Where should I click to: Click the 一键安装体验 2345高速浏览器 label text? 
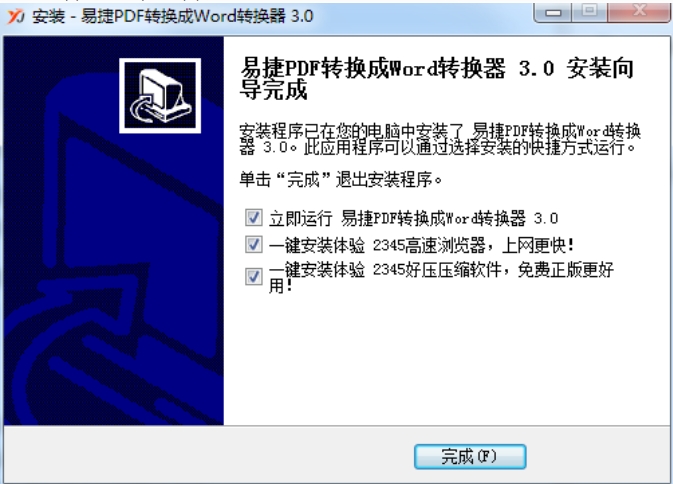(x=421, y=245)
